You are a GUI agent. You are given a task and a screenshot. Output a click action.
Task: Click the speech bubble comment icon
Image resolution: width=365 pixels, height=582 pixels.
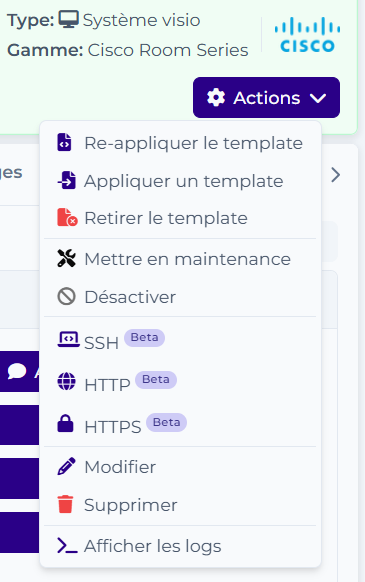17,371
